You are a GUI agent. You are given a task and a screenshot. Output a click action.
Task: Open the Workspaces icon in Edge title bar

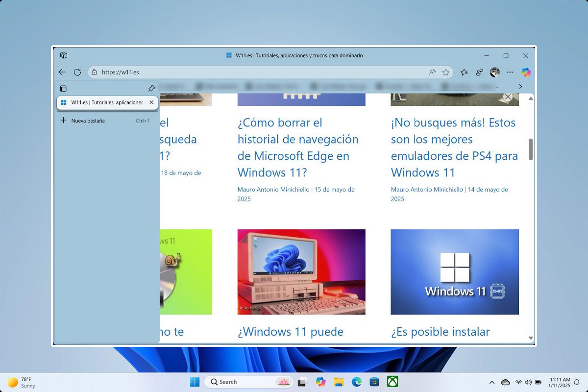[x=64, y=55]
